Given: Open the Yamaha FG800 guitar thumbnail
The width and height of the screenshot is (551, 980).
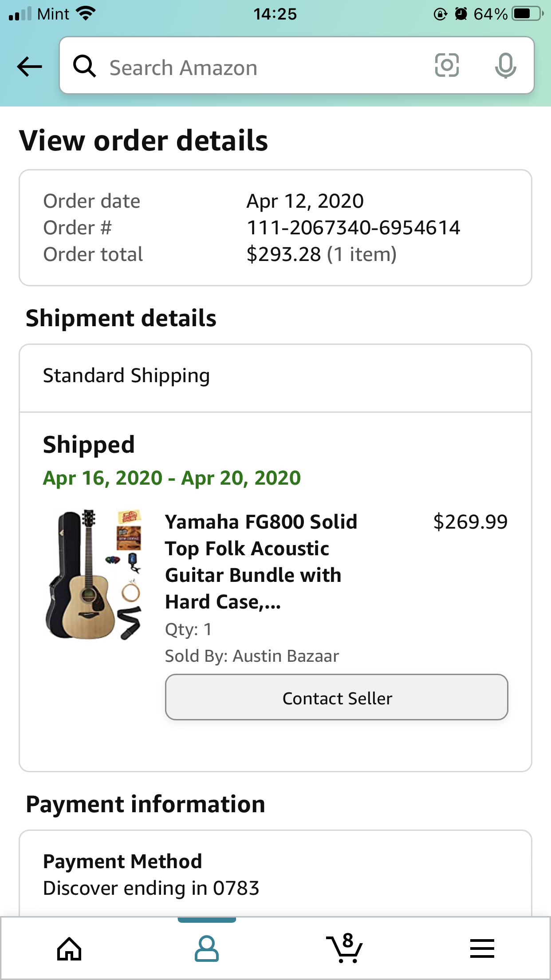Looking at the screenshot, I should [94, 575].
